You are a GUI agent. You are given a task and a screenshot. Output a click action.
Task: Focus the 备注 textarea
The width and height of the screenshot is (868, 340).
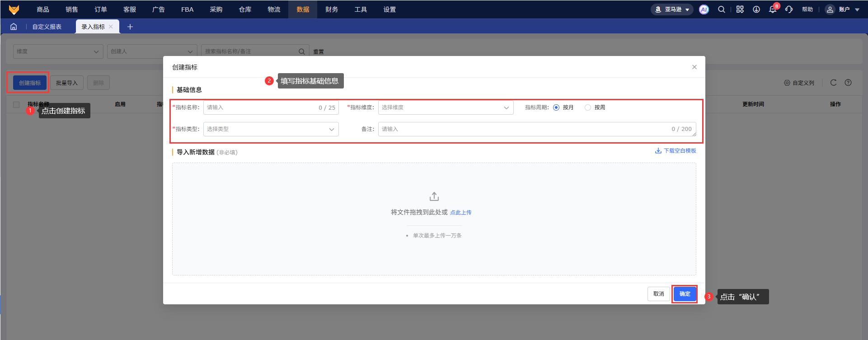click(537, 129)
